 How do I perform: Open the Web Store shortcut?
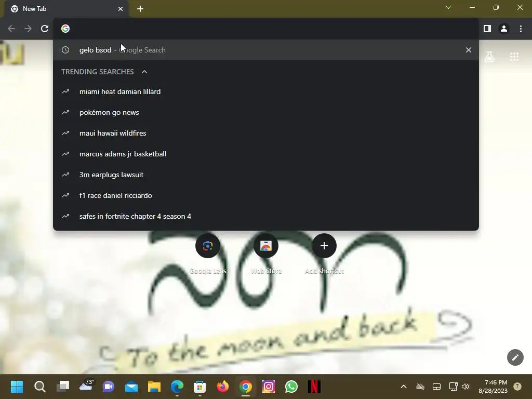266,246
